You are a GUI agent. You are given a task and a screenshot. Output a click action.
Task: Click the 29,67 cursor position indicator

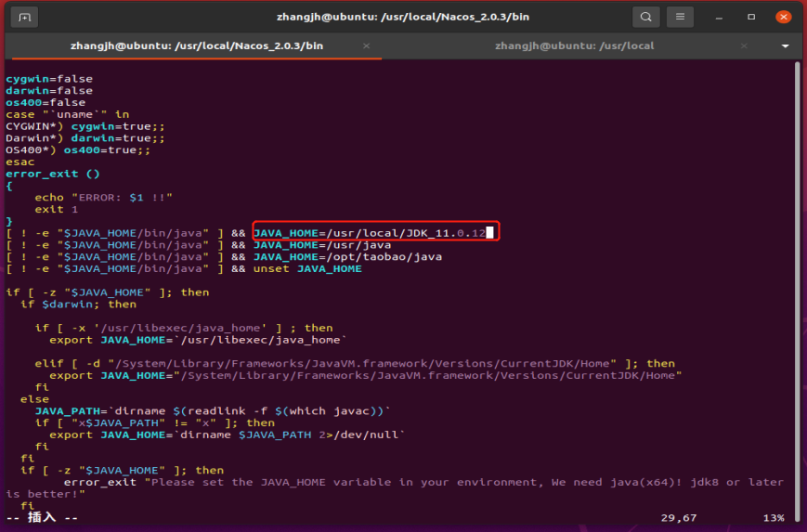pos(678,518)
